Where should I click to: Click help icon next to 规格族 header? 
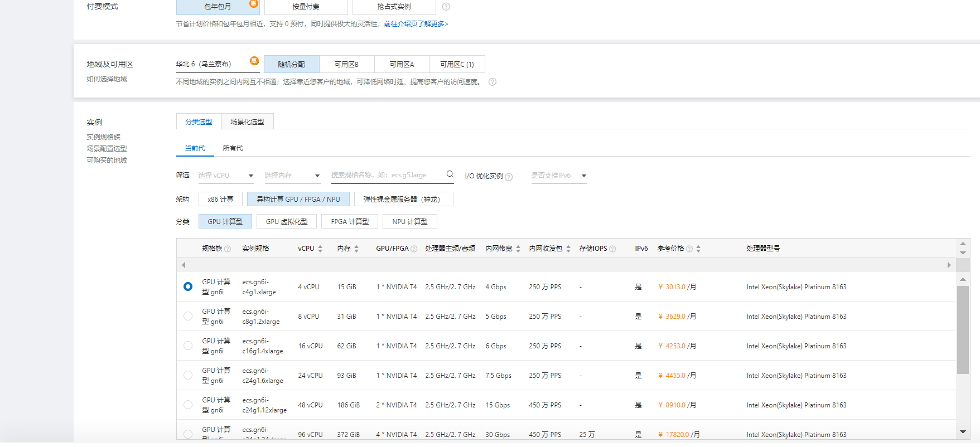point(228,249)
